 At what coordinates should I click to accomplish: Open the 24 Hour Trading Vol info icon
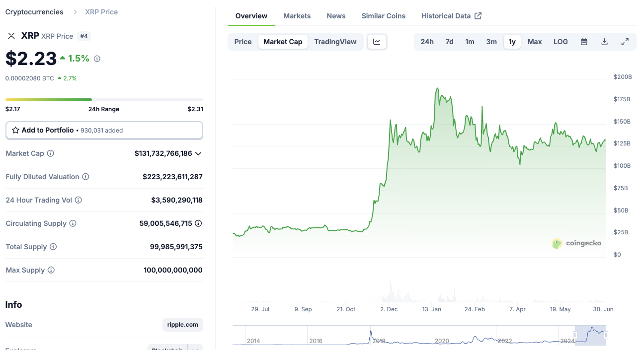pyautogui.click(x=78, y=200)
